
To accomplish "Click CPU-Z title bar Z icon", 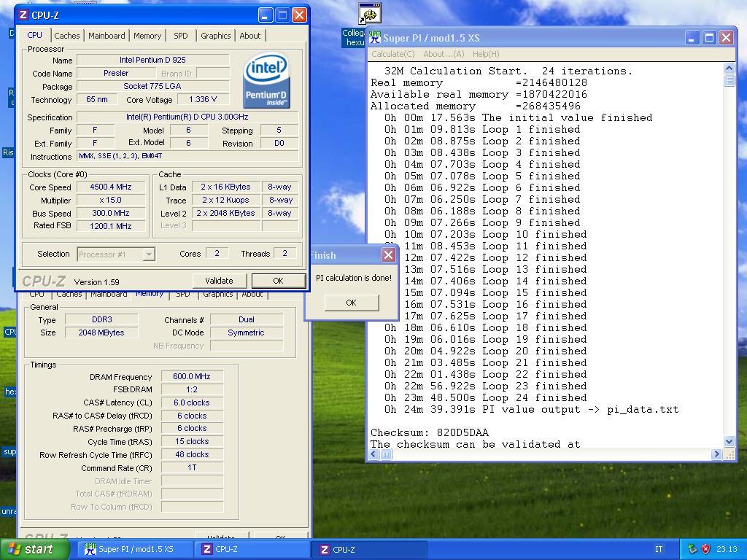I will pyautogui.click(x=23, y=15).
